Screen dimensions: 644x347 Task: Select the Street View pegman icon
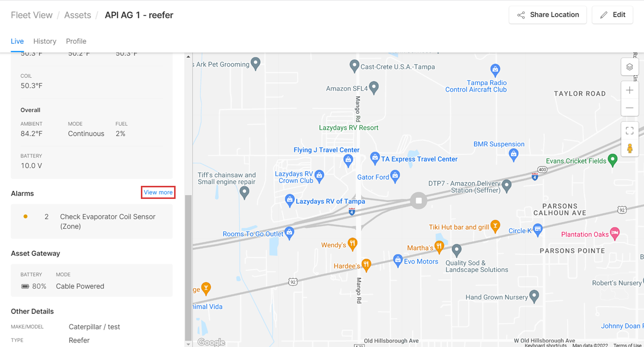click(x=629, y=148)
